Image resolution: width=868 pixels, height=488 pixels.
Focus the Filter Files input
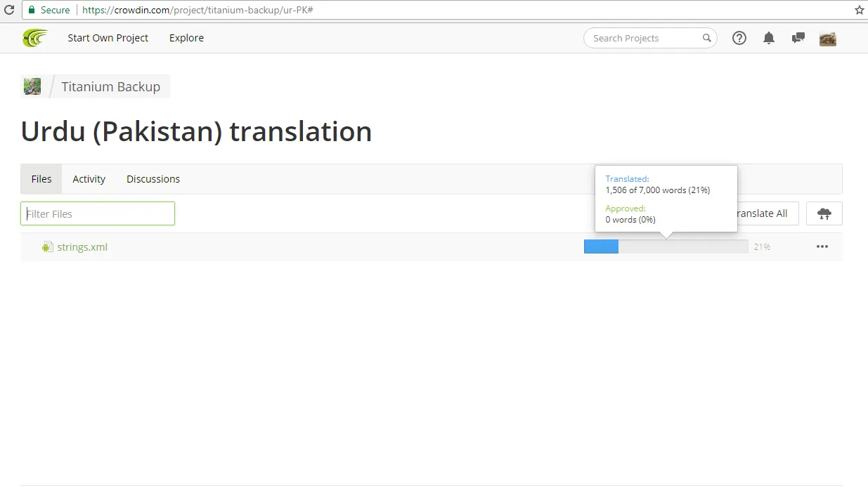tap(98, 213)
